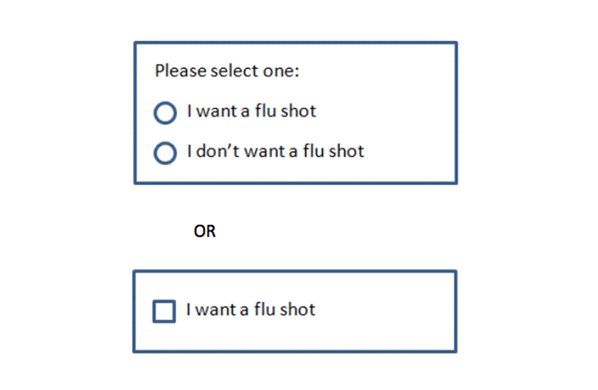This screenshot has height=390, width=598.
Task: Click the "Please select one:" heading
Action: pos(227,71)
